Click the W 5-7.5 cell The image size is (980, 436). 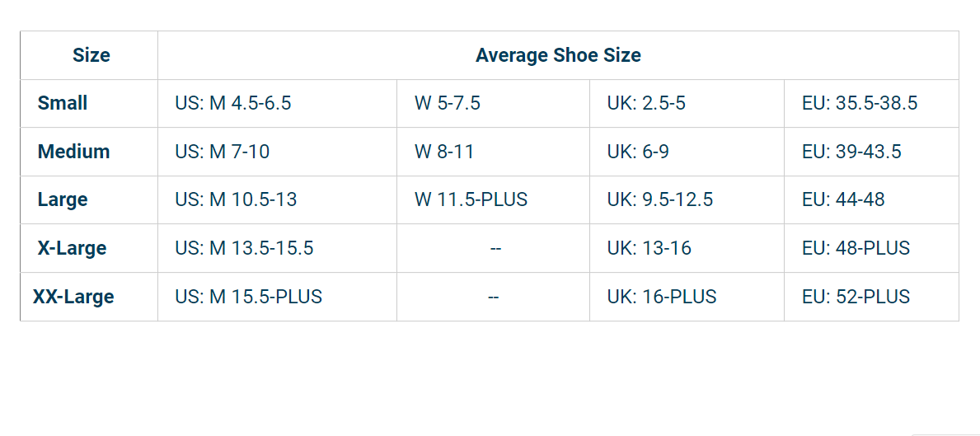[x=448, y=104]
